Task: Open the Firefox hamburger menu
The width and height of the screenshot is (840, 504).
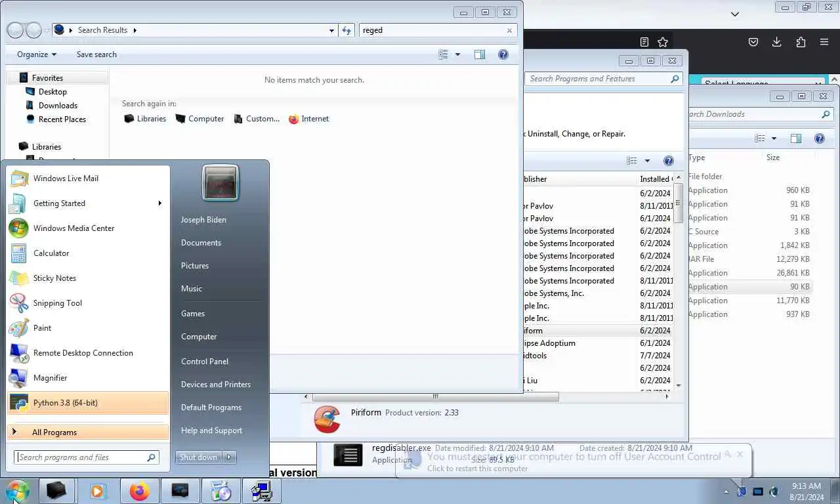Action: (824, 42)
